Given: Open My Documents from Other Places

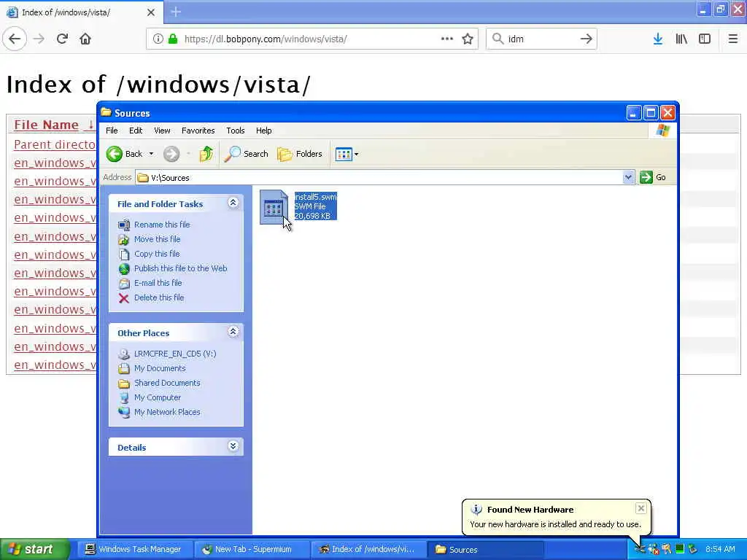Looking at the screenshot, I should [x=160, y=368].
